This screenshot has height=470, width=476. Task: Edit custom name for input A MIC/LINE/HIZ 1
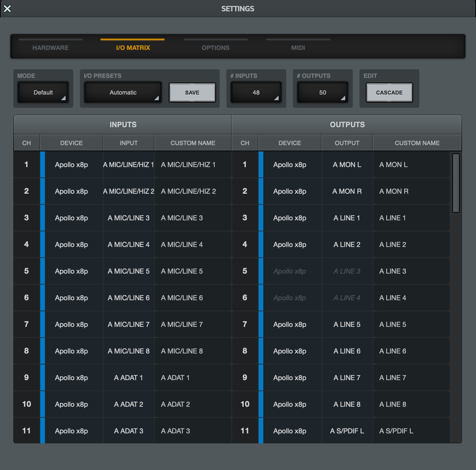coord(192,165)
